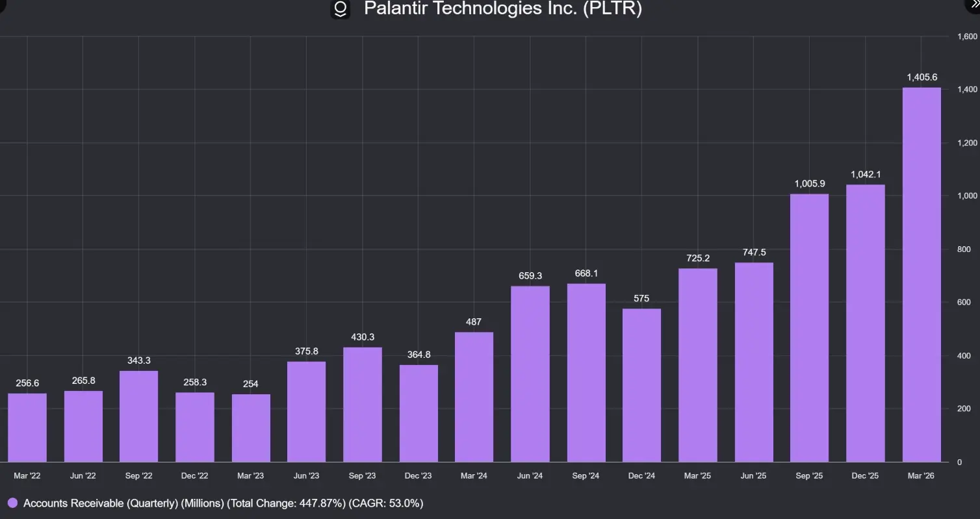Click the 265.8 value label

point(83,381)
